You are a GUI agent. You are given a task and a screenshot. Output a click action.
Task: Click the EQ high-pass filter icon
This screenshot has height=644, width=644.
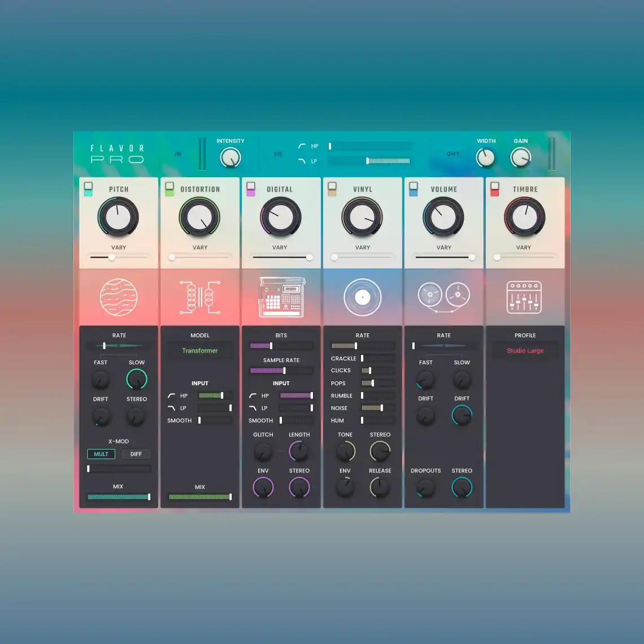302,146
